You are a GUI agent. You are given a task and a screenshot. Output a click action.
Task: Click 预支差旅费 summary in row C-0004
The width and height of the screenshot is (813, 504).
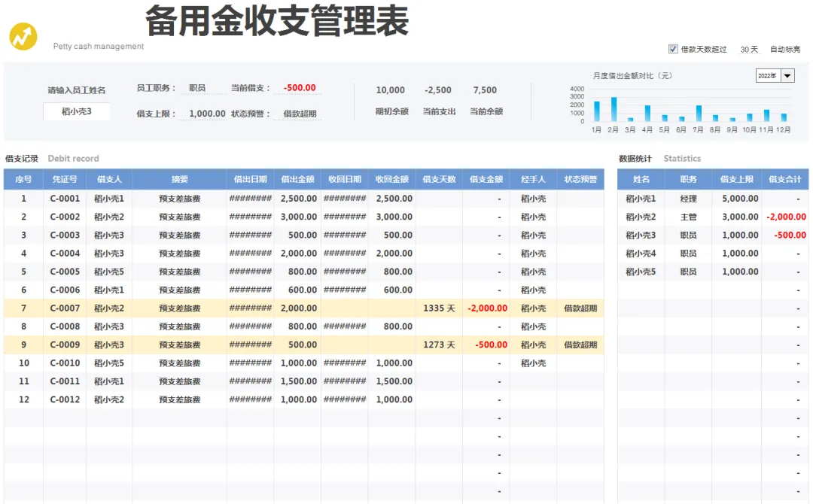pyautogui.click(x=179, y=254)
